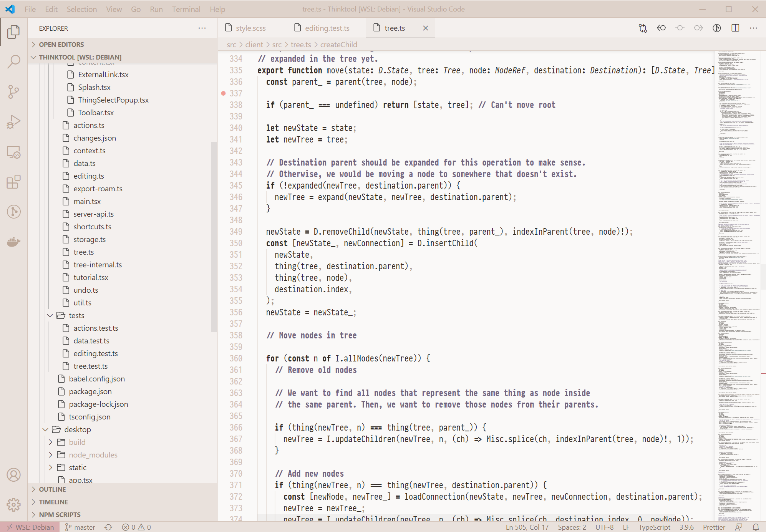Expand the OPEN EDITORS section
This screenshot has width=766, height=532.
(x=61, y=45)
